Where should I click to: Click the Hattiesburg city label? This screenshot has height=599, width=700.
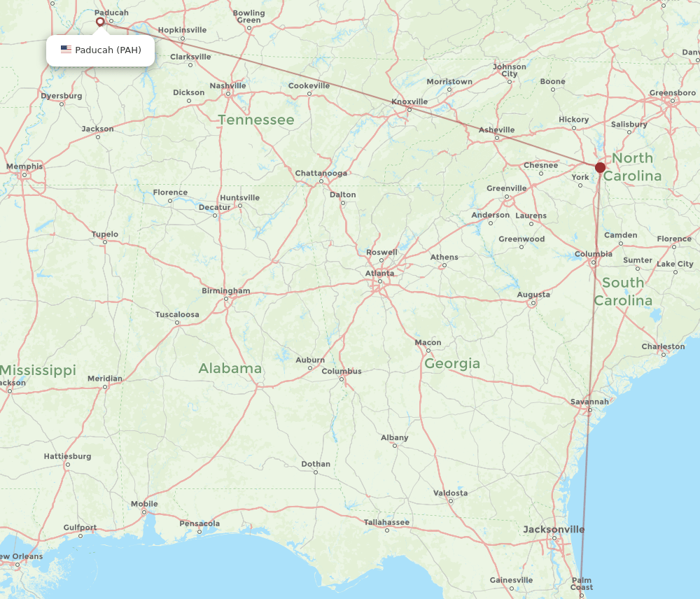coord(67,456)
